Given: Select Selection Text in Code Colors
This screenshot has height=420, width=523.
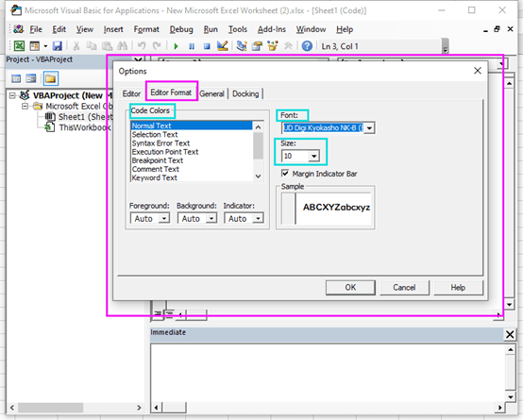Looking at the screenshot, I should pyautogui.click(x=192, y=134).
